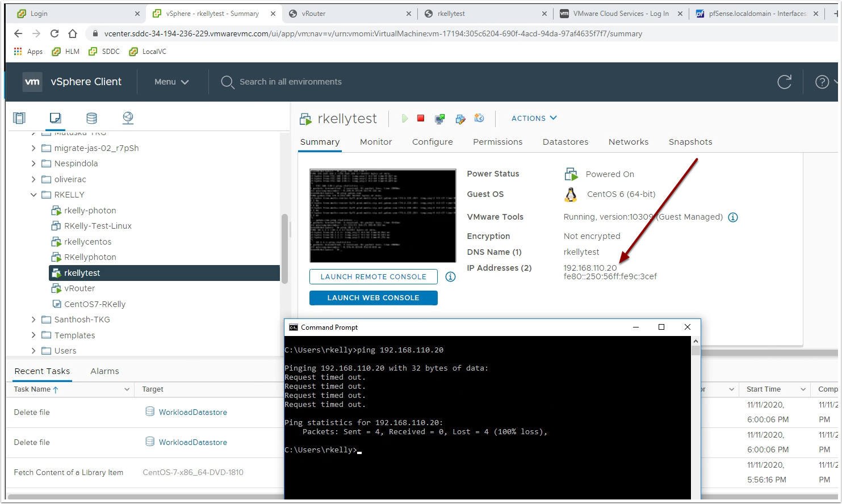842x504 pixels.
Task: Click info icon next to Launch Remote Console
Action: point(450,277)
